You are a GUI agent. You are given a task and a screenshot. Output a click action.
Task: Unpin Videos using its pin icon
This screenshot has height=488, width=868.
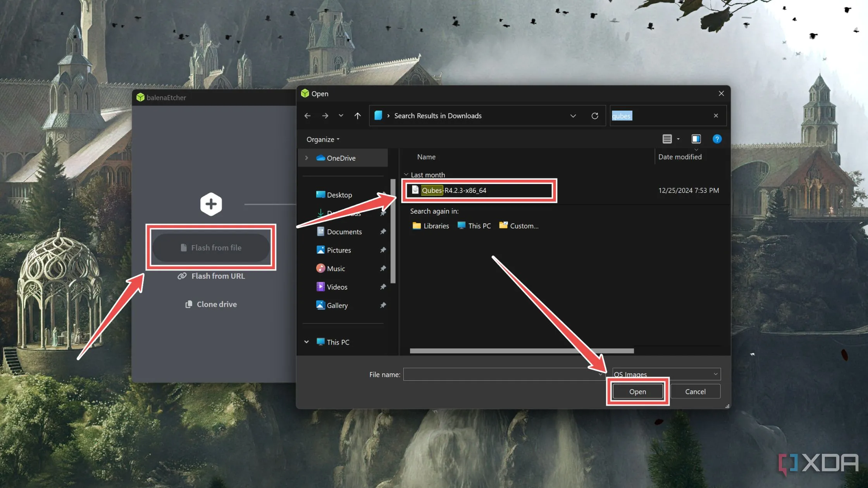click(383, 287)
